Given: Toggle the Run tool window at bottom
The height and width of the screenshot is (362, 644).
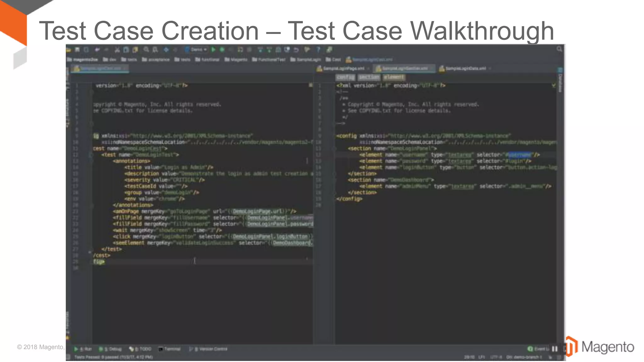Looking at the screenshot, I should [x=83, y=349].
